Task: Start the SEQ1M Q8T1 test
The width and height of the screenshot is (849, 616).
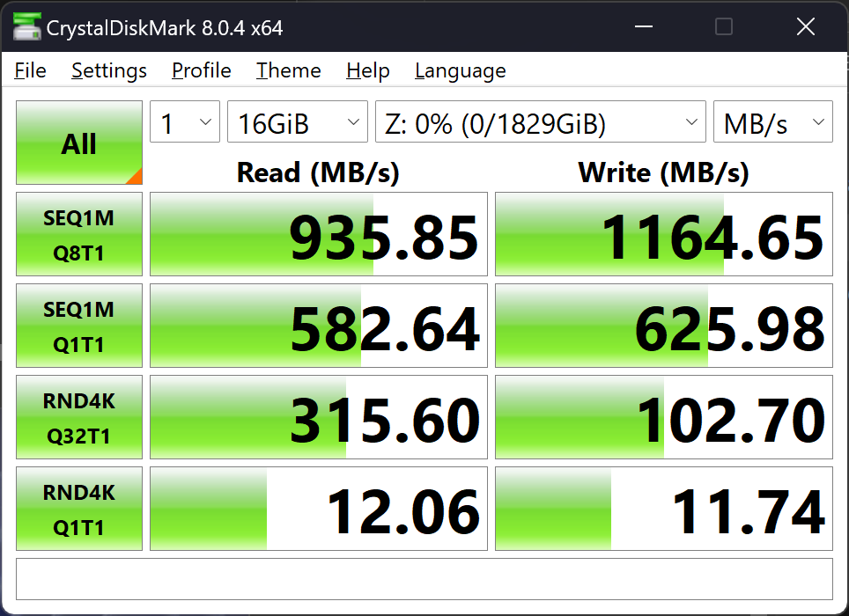Action: (x=79, y=234)
